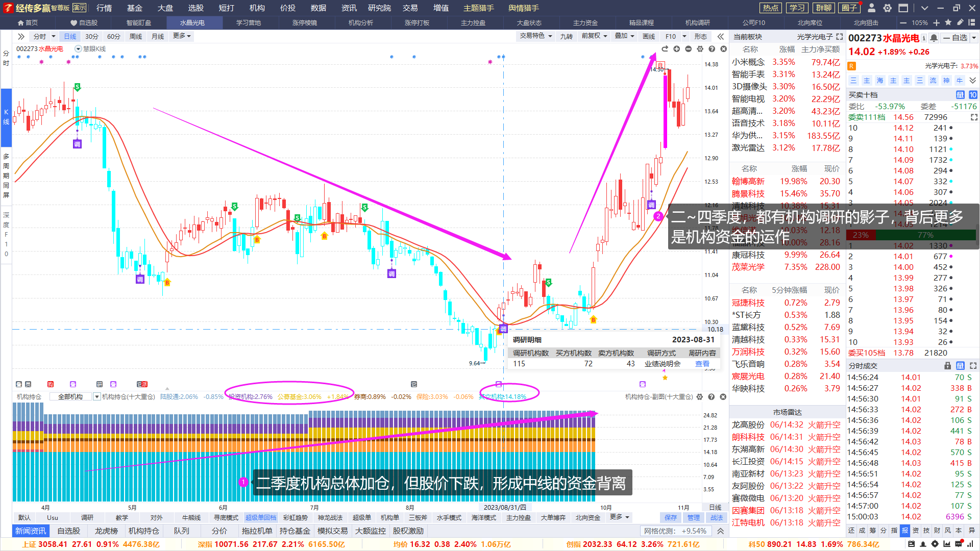Expand bottom panel with double up chevron
Screen dimensions: 980x551
coord(720,531)
